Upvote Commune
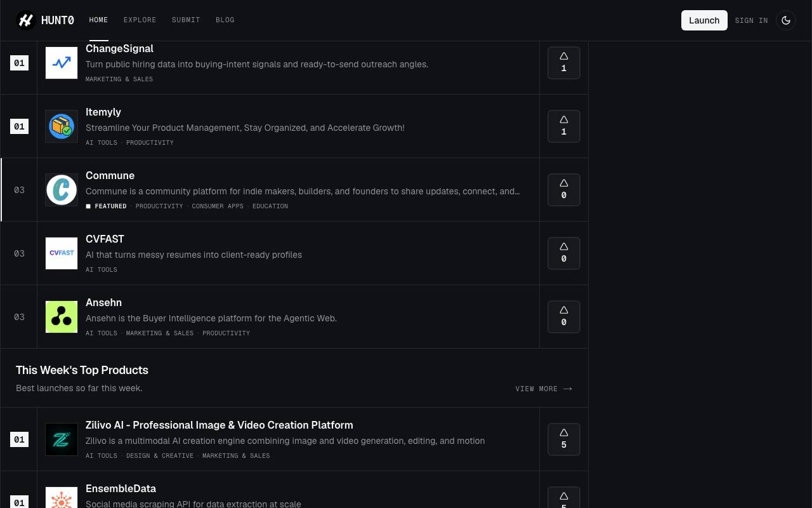 [x=564, y=190]
